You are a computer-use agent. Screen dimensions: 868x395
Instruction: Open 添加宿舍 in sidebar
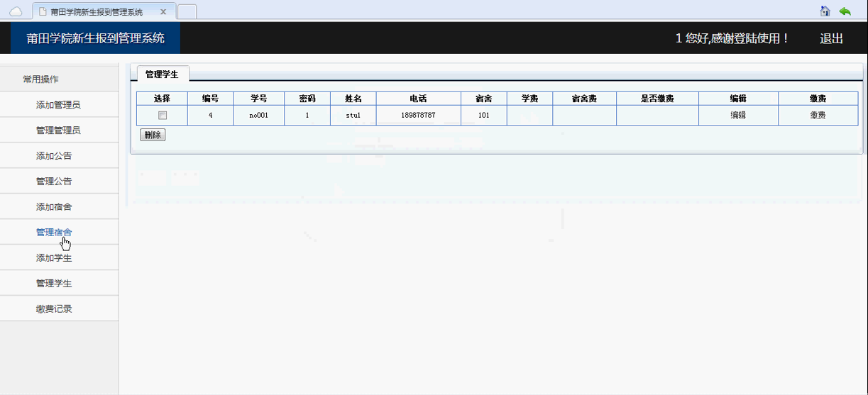tap(54, 207)
